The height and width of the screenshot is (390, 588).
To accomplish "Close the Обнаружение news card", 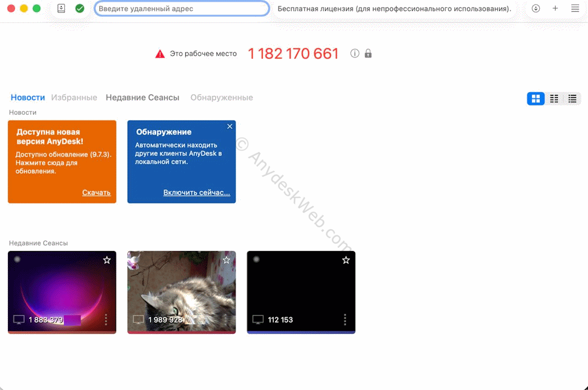I will 230,127.
